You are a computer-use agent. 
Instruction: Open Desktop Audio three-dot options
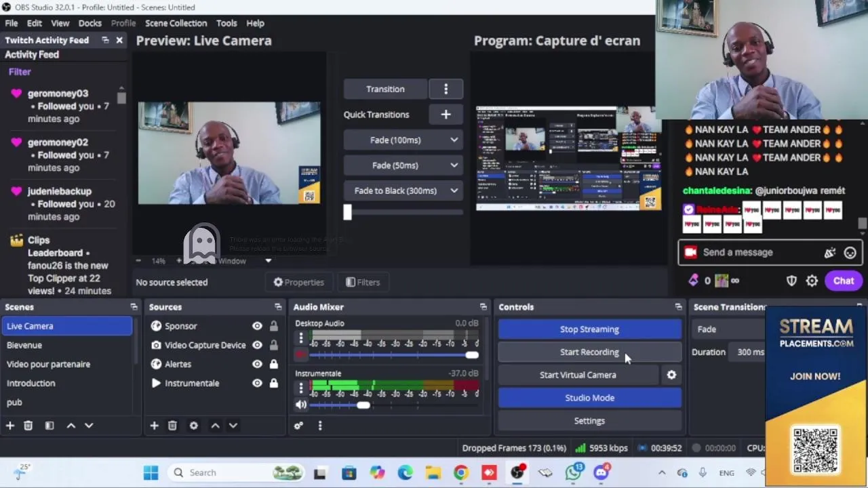pos(301,338)
